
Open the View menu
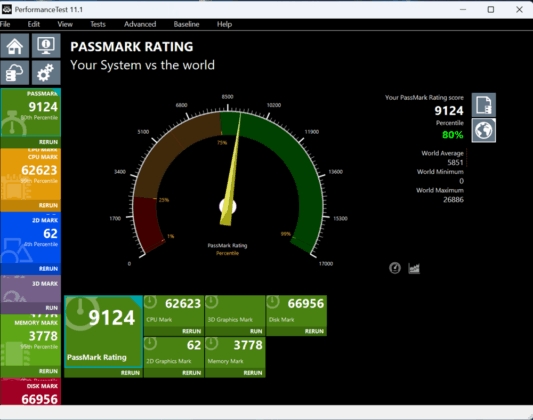[x=65, y=24]
